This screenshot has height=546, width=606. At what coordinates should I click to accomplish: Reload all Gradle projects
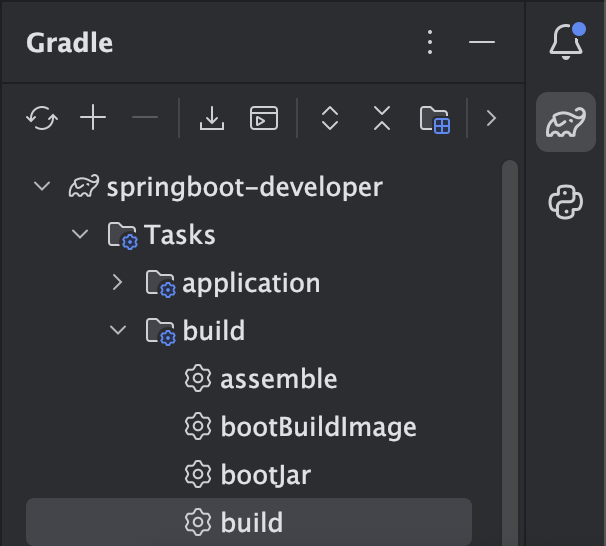[x=42, y=118]
